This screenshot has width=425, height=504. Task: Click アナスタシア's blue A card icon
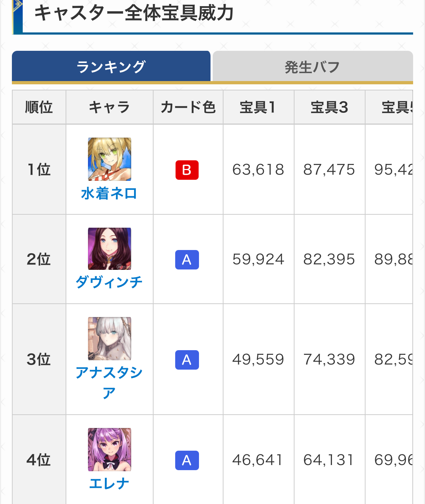pos(187,360)
